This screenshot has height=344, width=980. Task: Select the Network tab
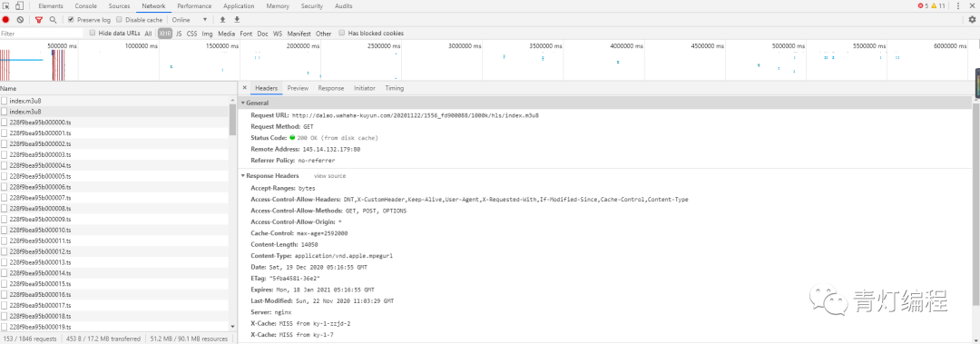pos(153,5)
